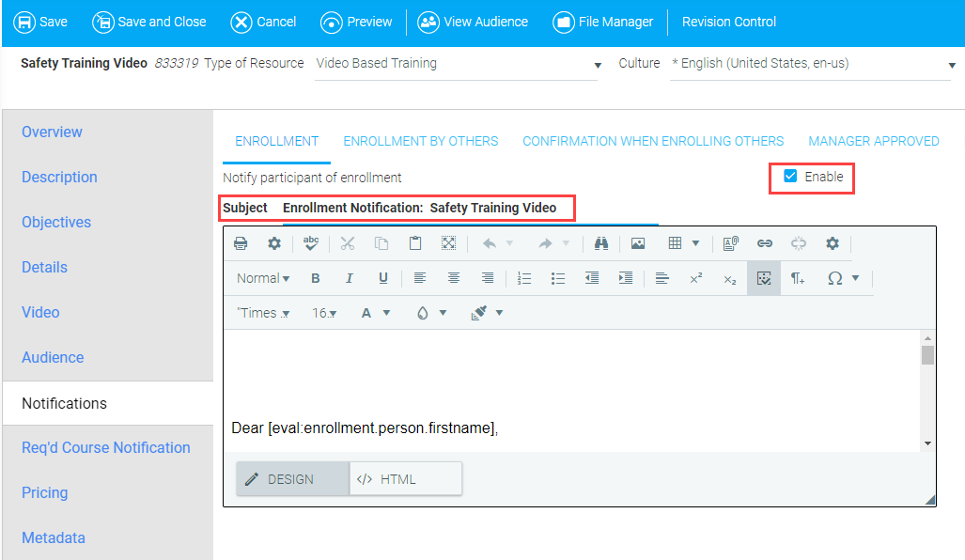Click the Paste clipboard icon
The height and width of the screenshot is (560, 965).
pos(415,243)
